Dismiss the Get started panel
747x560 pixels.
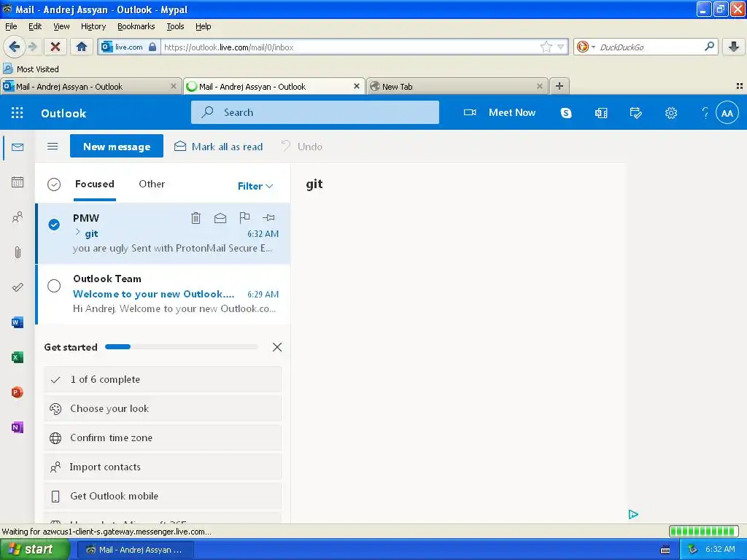click(x=276, y=347)
